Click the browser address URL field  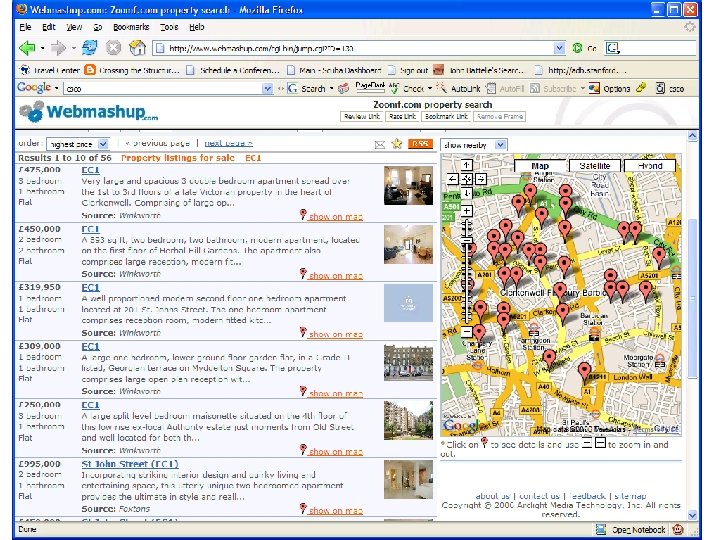354,48
